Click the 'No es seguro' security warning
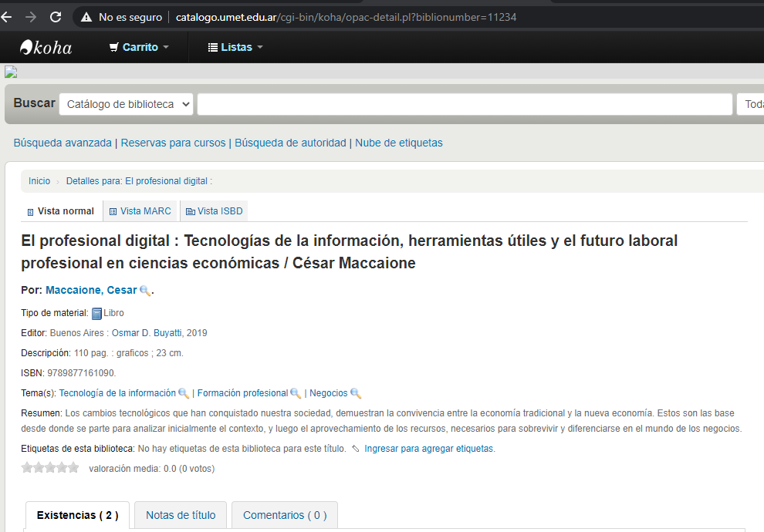764x532 pixels. point(121,17)
